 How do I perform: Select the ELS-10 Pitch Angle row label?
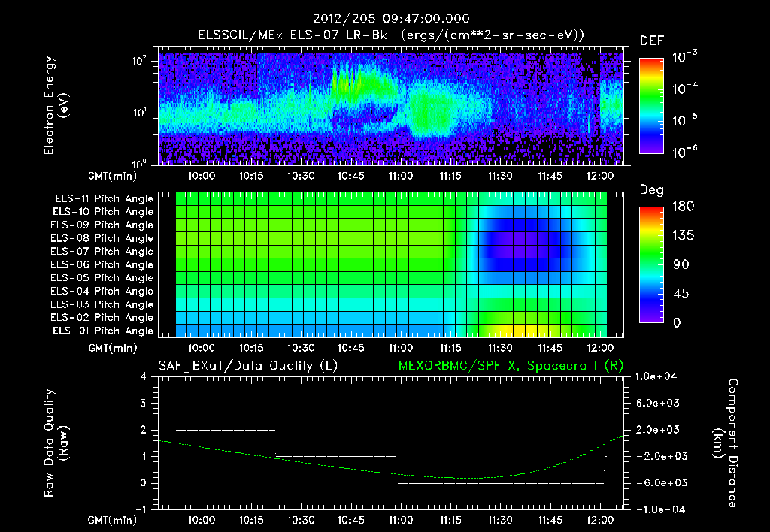[x=103, y=212]
